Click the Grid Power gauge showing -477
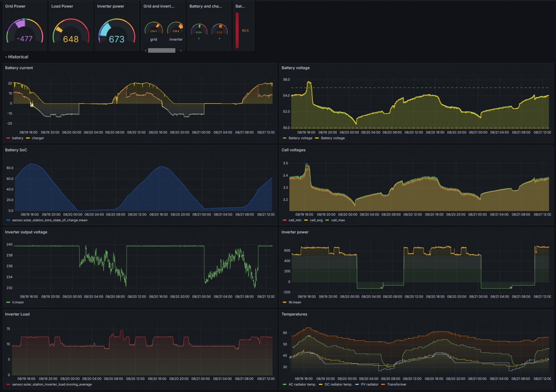 [x=25, y=31]
